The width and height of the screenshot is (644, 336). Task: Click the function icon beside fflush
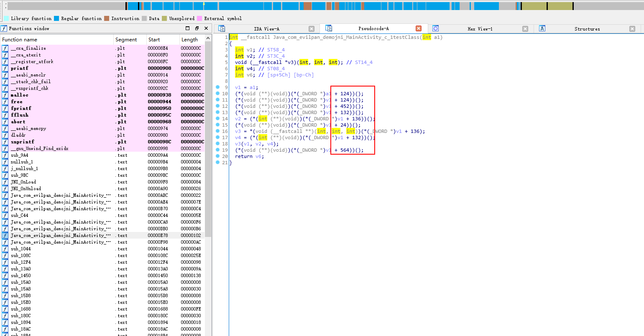[5, 115]
